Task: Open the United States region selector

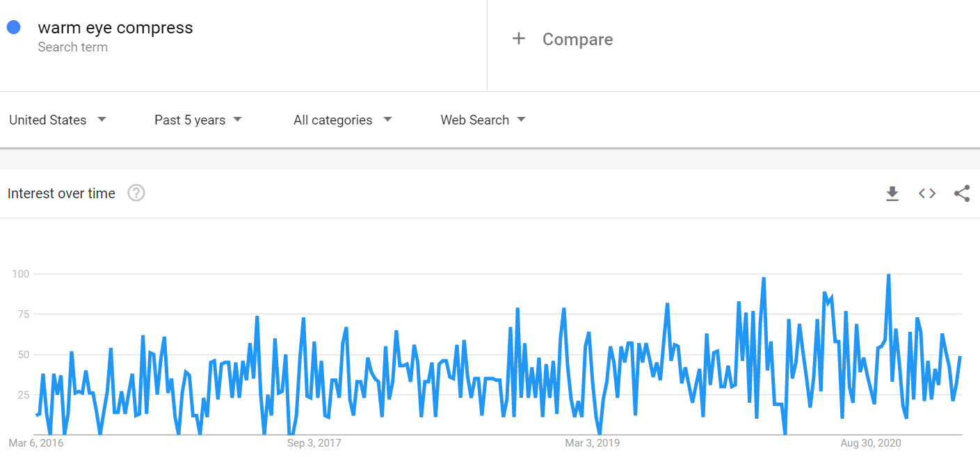Action: click(x=46, y=120)
